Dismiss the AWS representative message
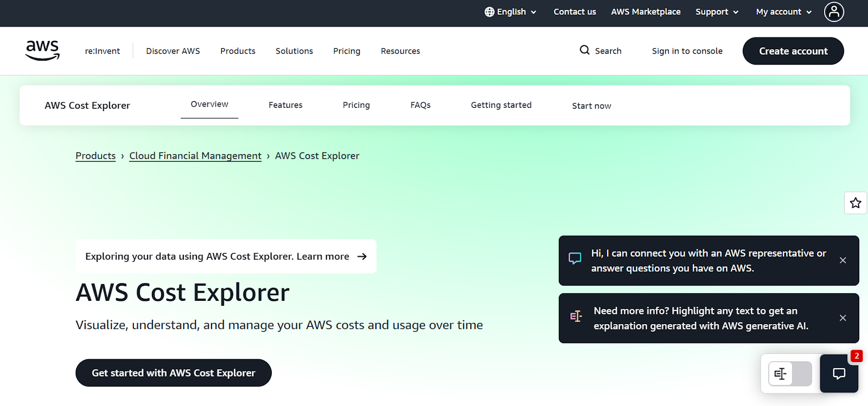This screenshot has height=406, width=868. tap(843, 260)
